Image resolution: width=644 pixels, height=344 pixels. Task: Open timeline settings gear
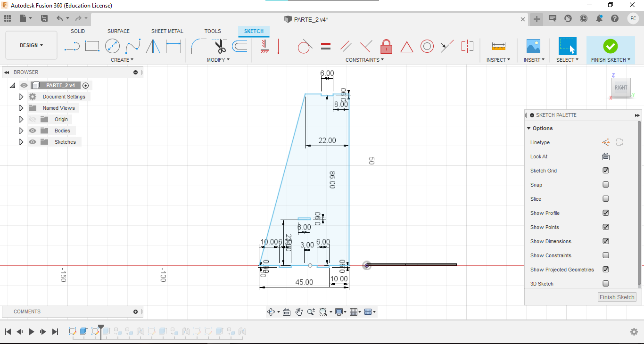(x=634, y=332)
